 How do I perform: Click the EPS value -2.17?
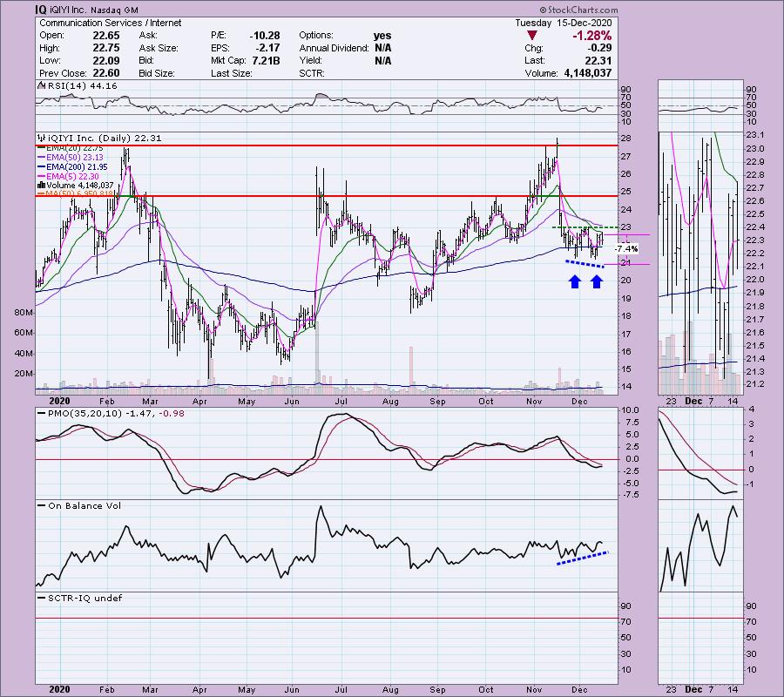[x=269, y=48]
